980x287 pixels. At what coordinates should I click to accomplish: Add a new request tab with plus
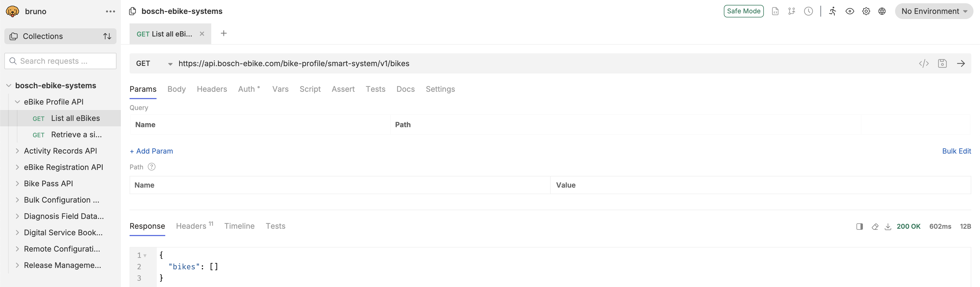(224, 33)
